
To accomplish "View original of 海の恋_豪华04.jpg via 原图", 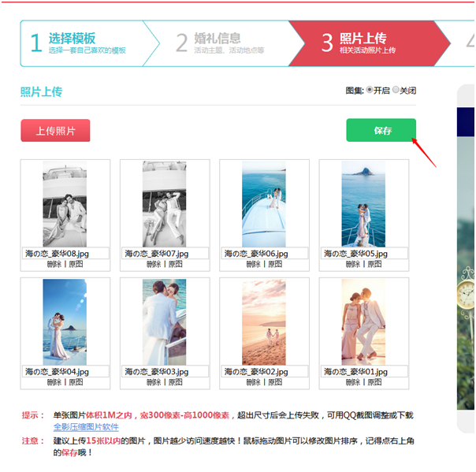I will pos(76,382).
